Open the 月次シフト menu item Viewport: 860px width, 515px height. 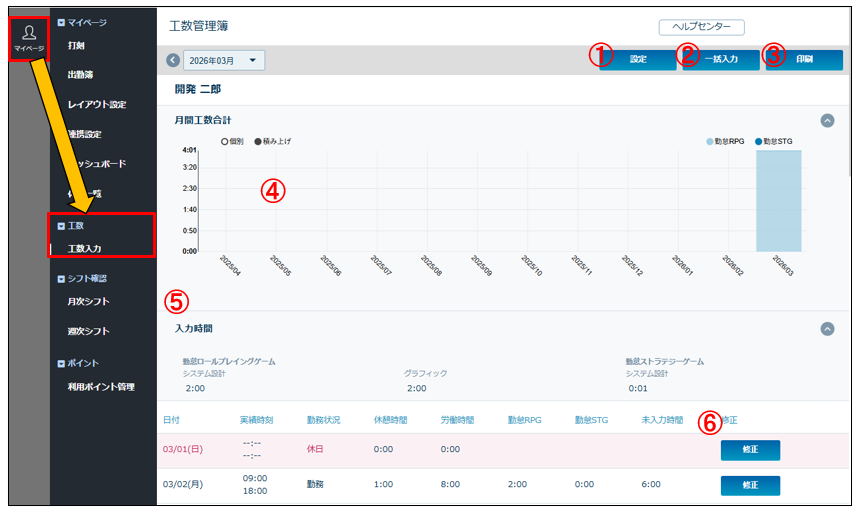(88, 301)
